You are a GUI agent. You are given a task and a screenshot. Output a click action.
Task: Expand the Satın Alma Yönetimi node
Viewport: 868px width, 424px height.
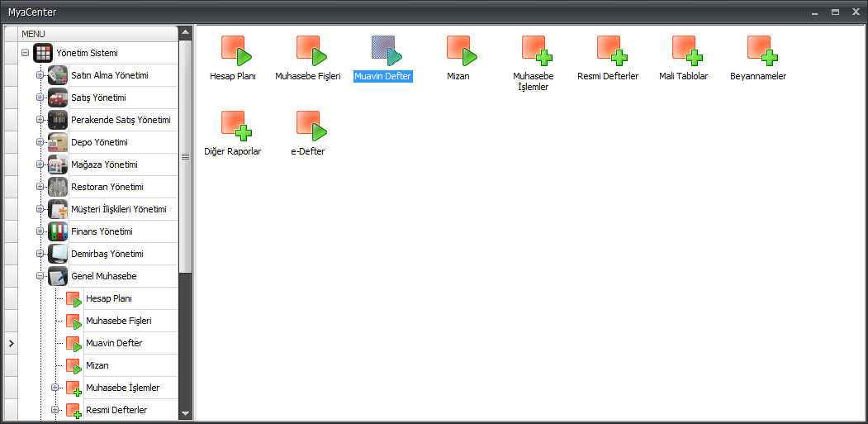coord(40,75)
